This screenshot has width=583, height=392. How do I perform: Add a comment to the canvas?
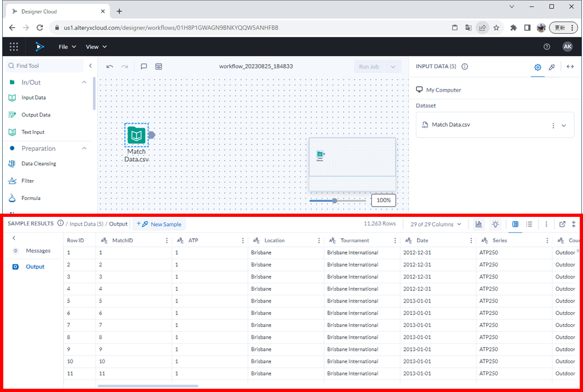point(144,67)
